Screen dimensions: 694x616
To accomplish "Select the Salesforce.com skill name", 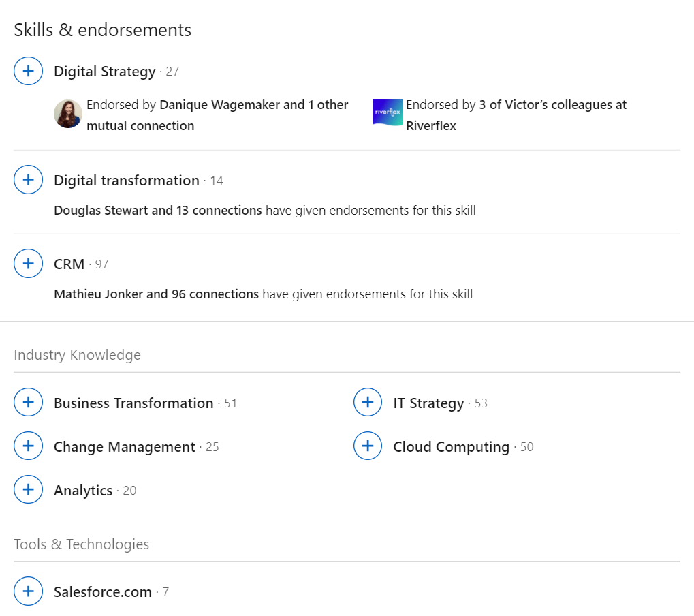I will tap(103, 592).
